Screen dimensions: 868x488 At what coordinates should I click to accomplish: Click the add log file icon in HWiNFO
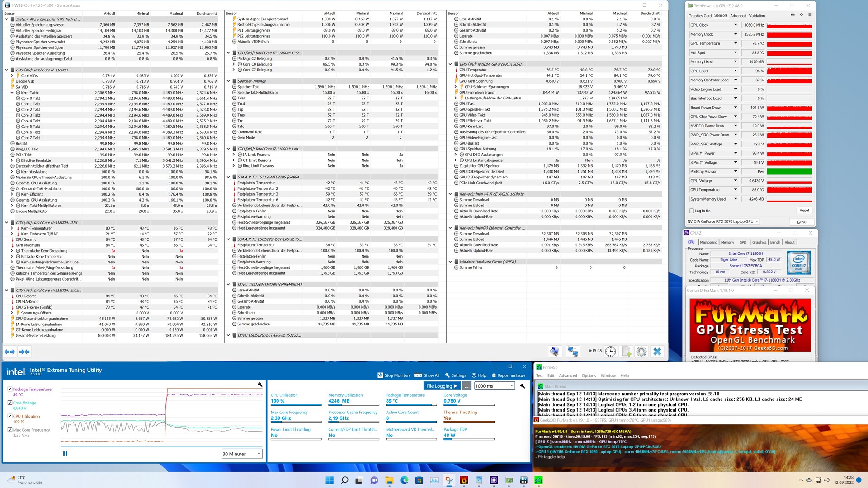626,352
